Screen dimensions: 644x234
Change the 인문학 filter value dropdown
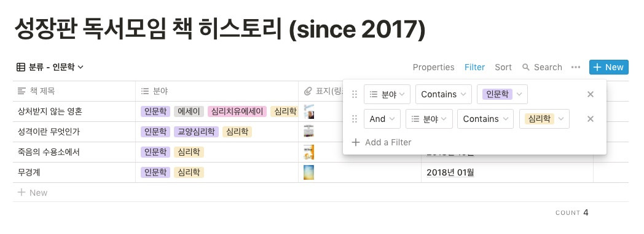point(502,94)
